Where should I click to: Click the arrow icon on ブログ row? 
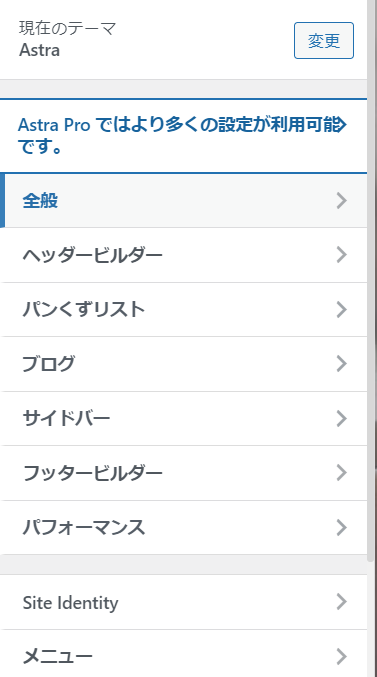[x=341, y=364]
